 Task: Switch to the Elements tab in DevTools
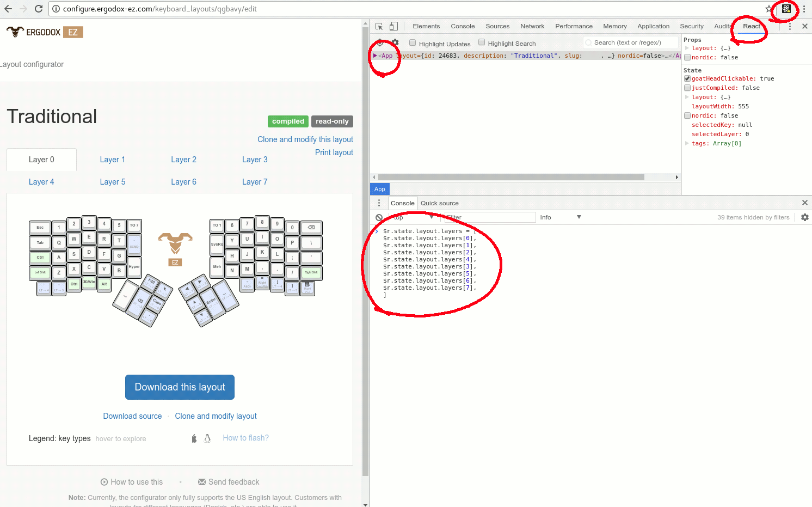[x=426, y=26]
